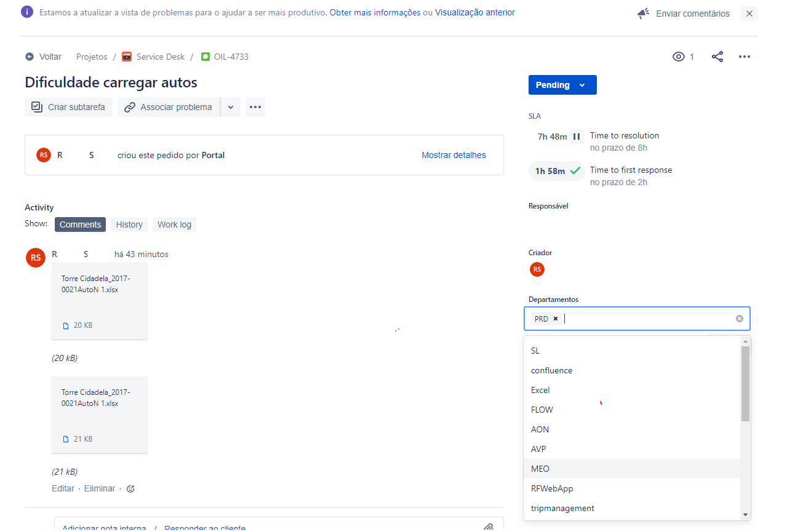Screen dimensions: 803x532
Task: Click the issue title Dificuldade carregar autos
Action: click(x=111, y=82)
